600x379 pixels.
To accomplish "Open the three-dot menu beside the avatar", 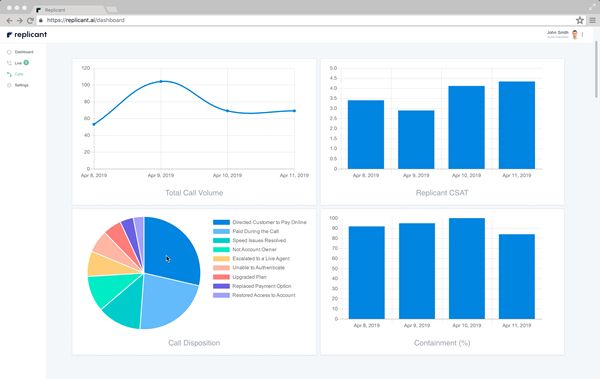I will pos(582,34).
